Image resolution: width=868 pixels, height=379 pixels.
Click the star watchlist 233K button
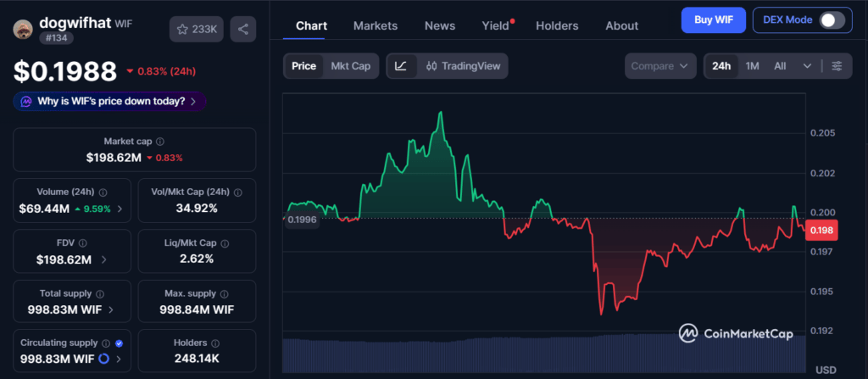point(195,30)
